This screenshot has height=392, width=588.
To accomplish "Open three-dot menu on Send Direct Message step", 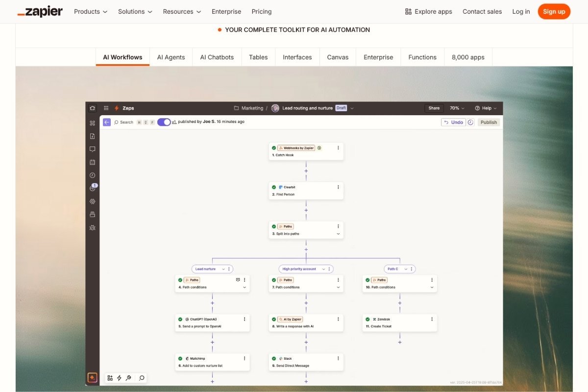I will click(338, 359).
